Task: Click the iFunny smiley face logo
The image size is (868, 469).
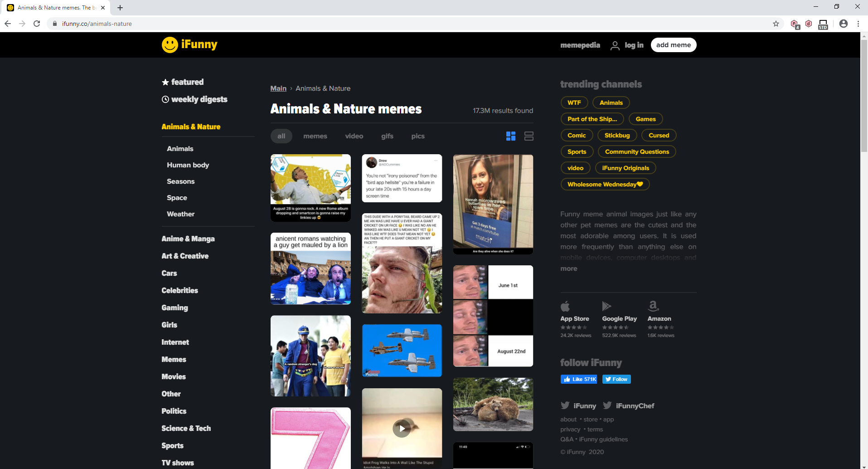Action: point(170,44)
